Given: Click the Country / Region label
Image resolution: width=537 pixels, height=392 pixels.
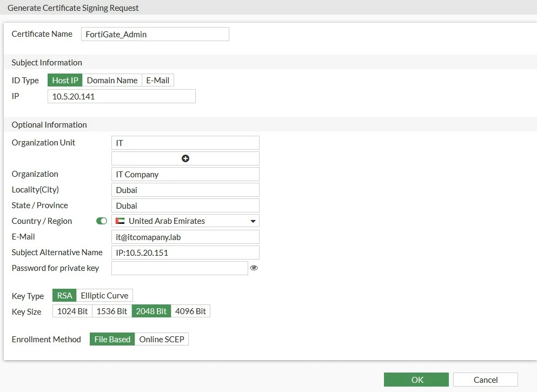Looking at the screenshot, I should coord(42,221).
